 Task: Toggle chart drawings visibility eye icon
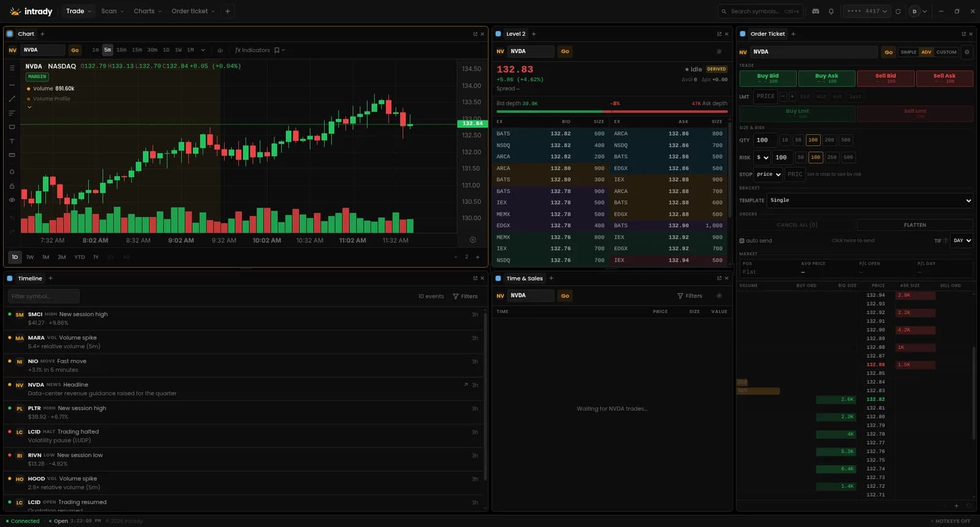click(12, 200)
